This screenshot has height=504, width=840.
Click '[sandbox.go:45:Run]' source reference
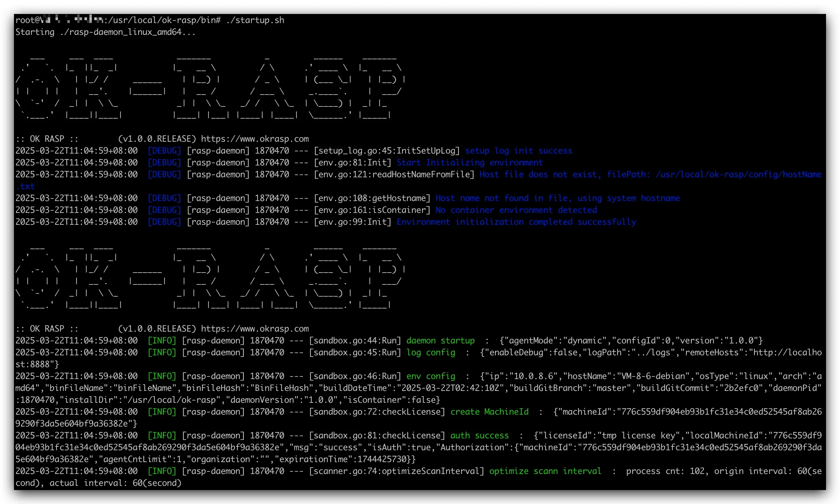click(355, 353)
